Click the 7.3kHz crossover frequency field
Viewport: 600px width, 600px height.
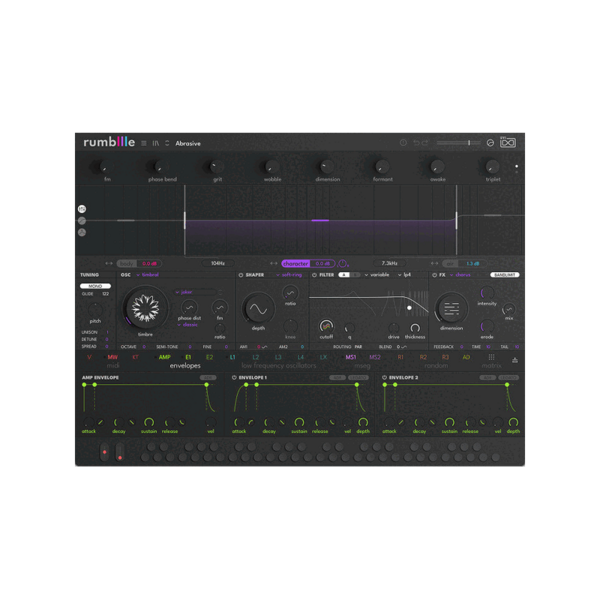click(389, 263)
